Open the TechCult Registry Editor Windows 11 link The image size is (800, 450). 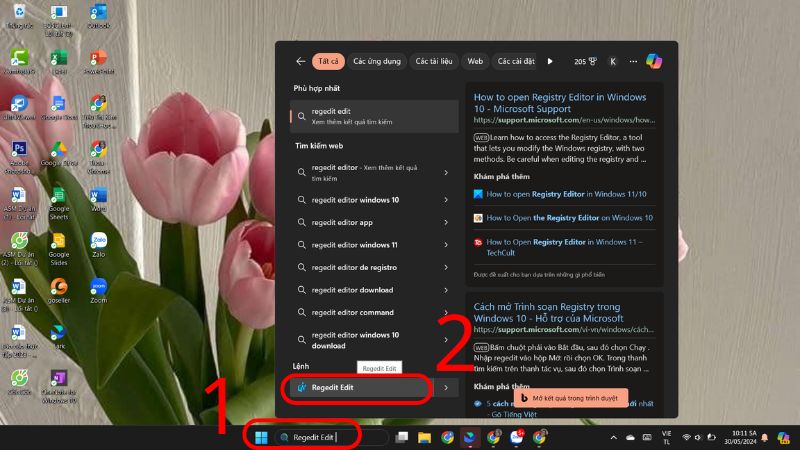(564, 247)
